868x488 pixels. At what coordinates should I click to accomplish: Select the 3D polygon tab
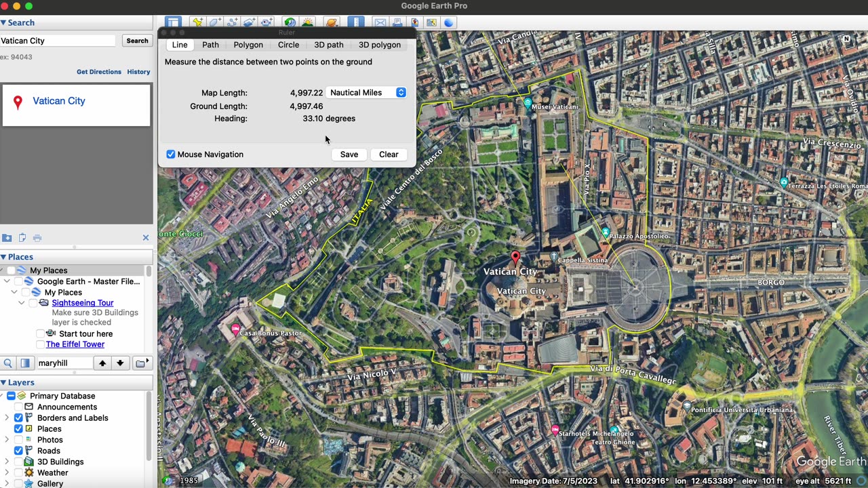click(380, 45)
